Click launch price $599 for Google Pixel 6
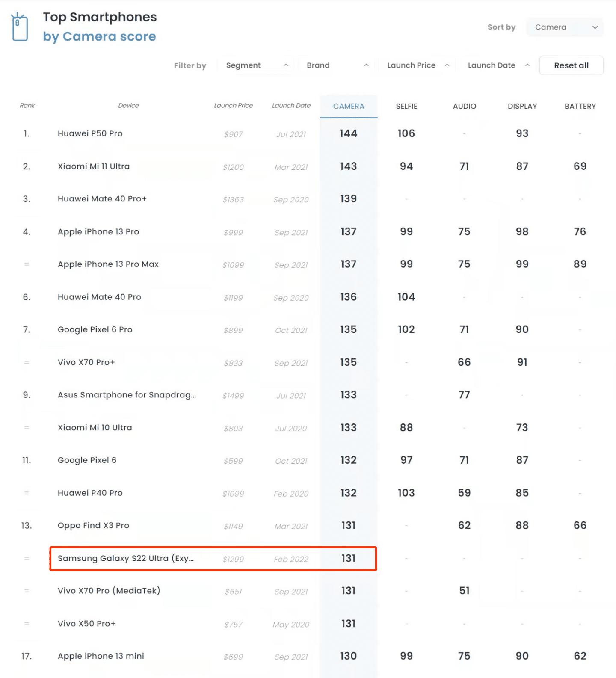The width and height of the screenshot is (616, 678). pyautogui.click(x=233, y=461)
